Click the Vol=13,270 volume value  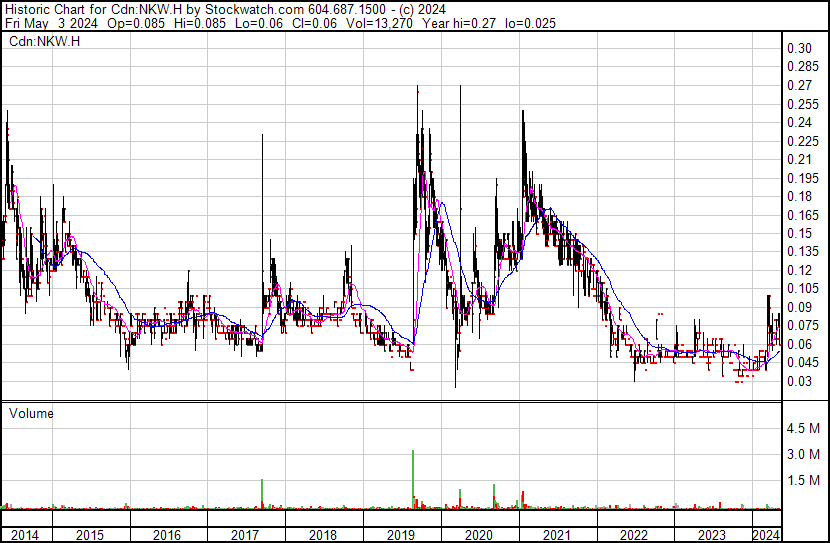click(379, 23)
